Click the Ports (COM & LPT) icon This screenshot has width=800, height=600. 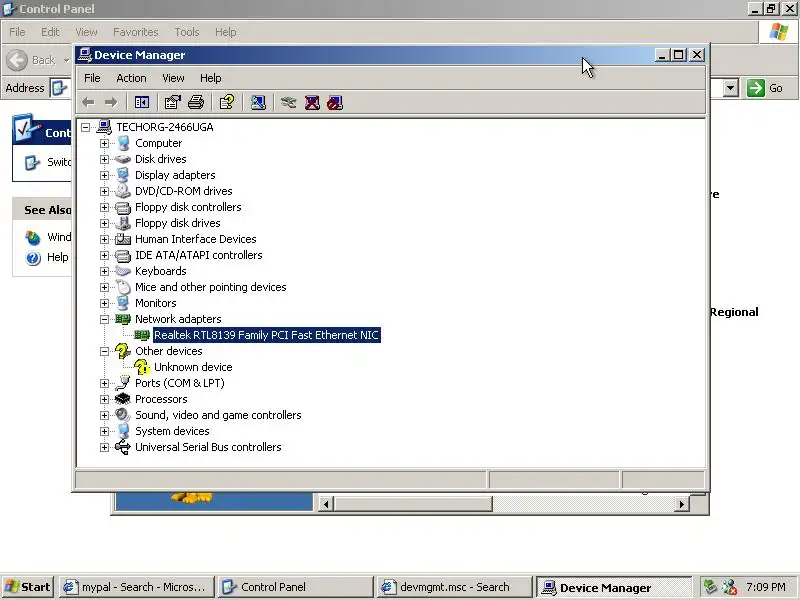coord(122,383)
